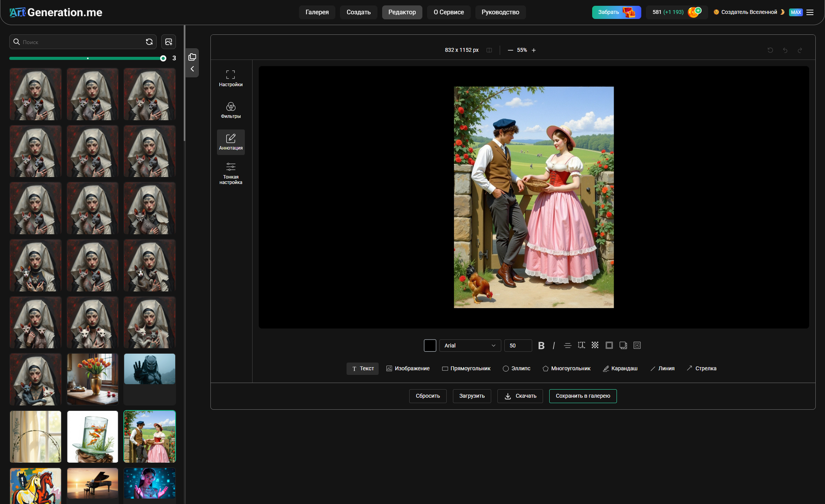Click the Забрать reward chest button
The width and height of the screenshot is (825, 504).
616,12
